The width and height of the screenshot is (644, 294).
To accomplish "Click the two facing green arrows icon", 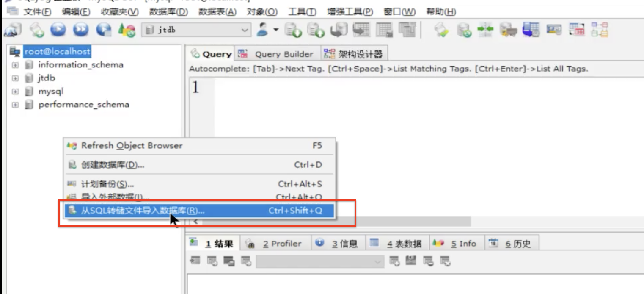I will 485,30.
